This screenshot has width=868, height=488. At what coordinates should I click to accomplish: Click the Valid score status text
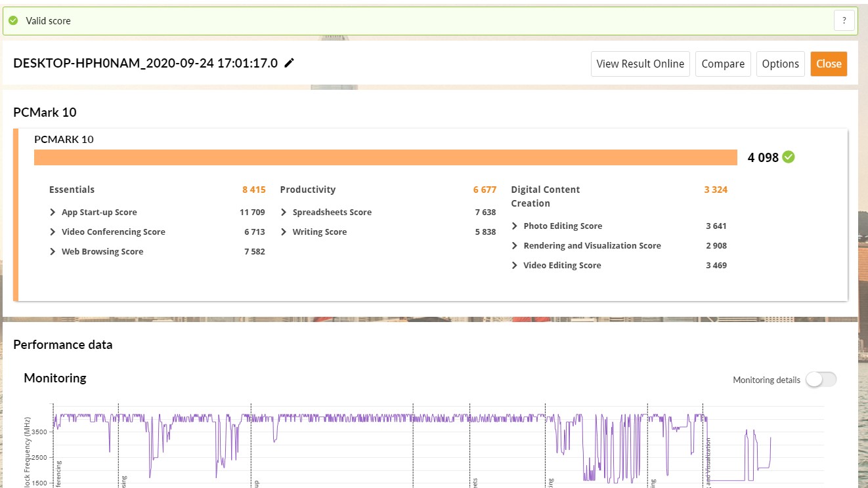(x=48, y=20)
